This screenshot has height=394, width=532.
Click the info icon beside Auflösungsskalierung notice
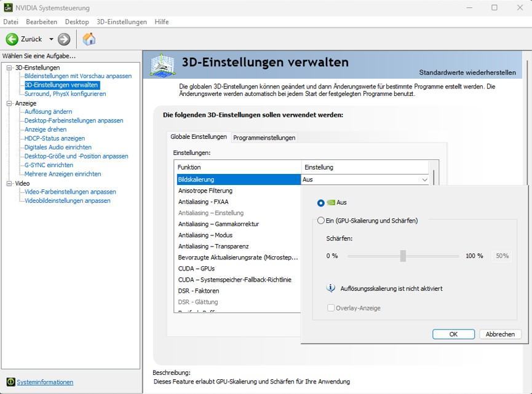(330, 288)
